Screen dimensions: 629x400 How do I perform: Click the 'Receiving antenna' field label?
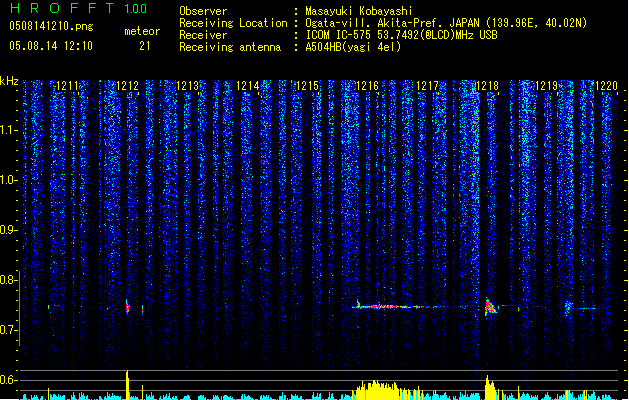click(230, 47)
